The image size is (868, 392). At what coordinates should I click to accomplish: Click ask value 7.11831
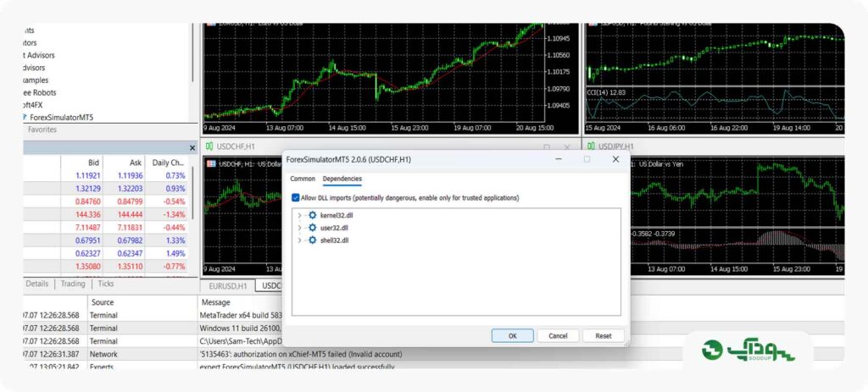tap(129, 227)
